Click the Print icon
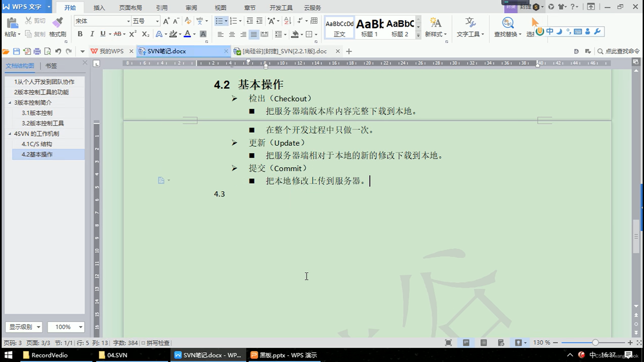 coord(37,51)
